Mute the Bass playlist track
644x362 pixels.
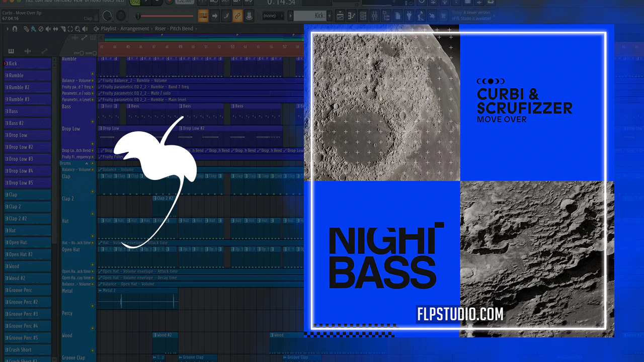(x=93, y=122)
